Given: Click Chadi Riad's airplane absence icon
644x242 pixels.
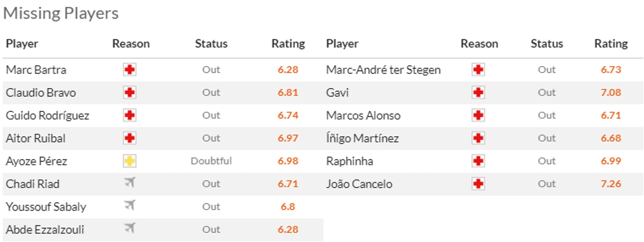Looking at the screenshot, I should coord(129,183).
